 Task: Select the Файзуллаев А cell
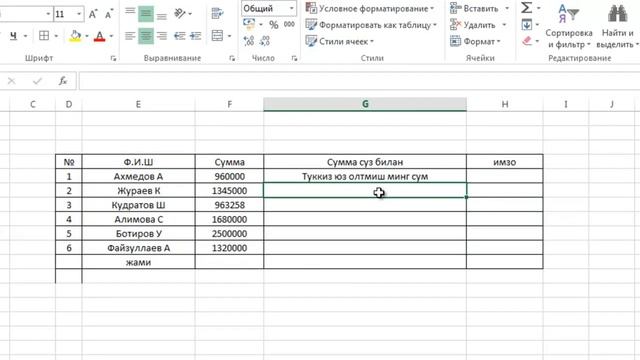pos(138,248)
